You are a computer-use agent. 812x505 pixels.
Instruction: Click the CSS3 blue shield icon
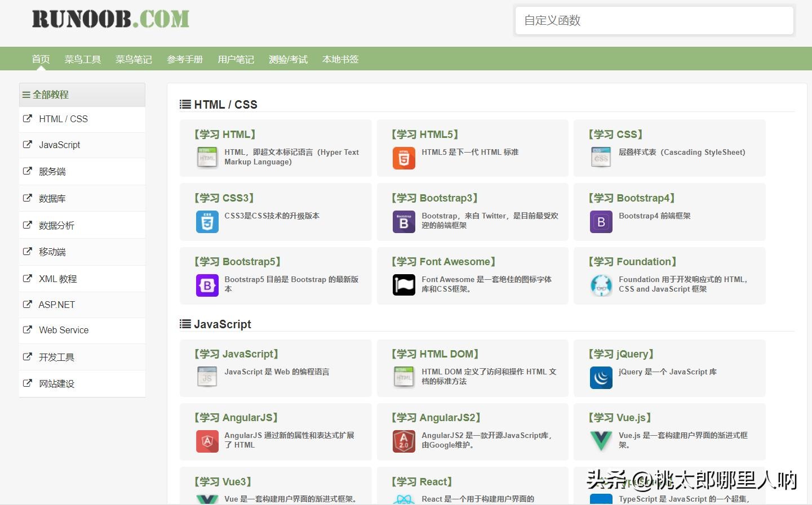click(x=207, y=222)
